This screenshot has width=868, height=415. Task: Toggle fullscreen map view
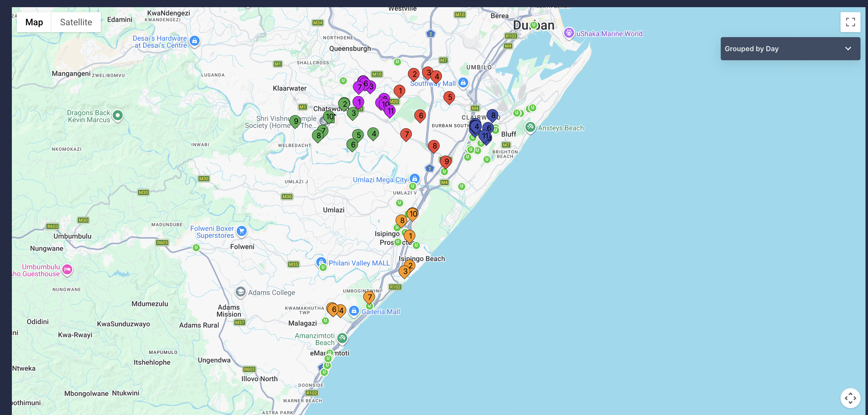(x=850, y=22)
